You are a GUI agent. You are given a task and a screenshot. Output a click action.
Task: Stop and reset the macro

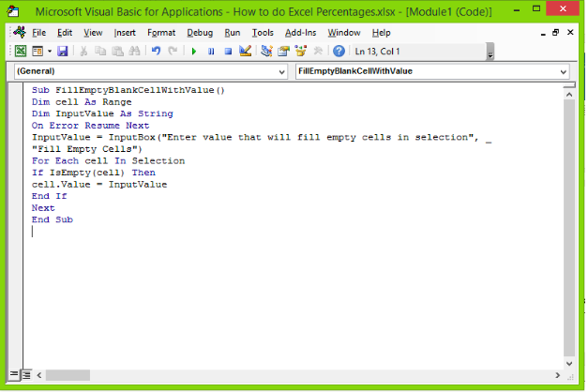pos(228,52)
